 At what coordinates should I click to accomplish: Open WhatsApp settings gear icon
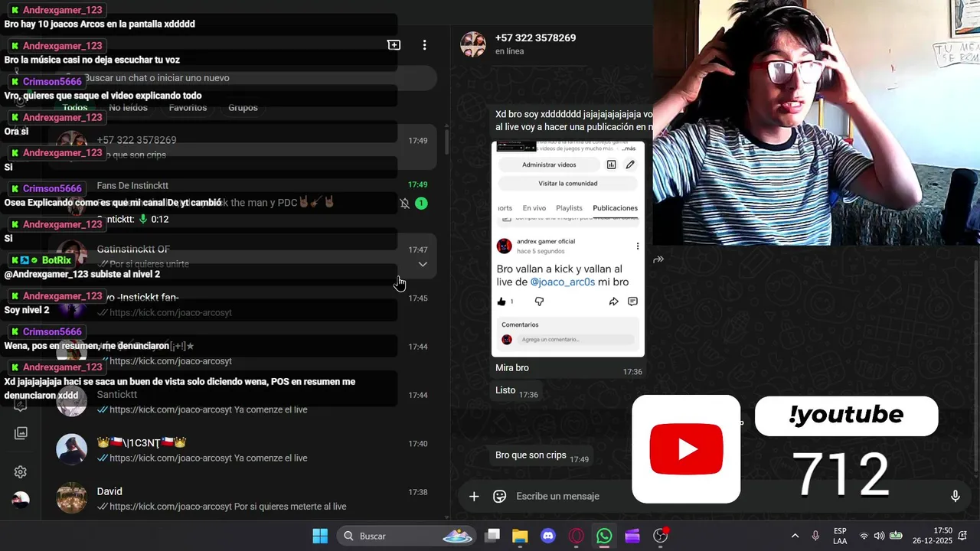click(x=21, y=472)
